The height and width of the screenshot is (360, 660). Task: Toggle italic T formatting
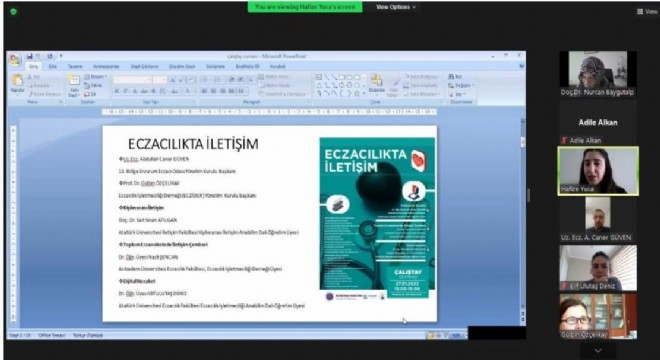pos(125,91)
